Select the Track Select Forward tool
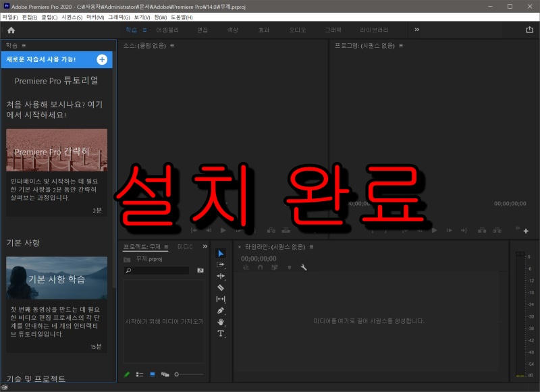The width and height of the screenshot is (540, 392). point(220,264)
